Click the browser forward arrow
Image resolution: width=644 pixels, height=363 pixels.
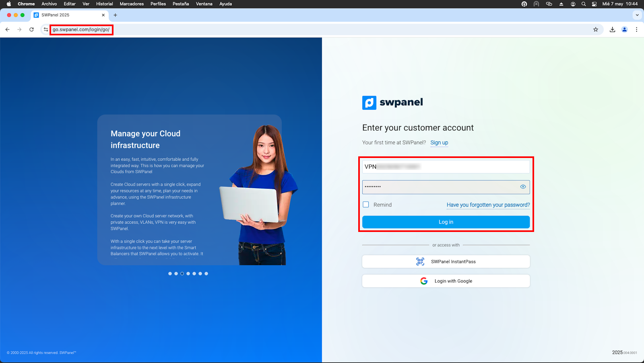point(19,29)
